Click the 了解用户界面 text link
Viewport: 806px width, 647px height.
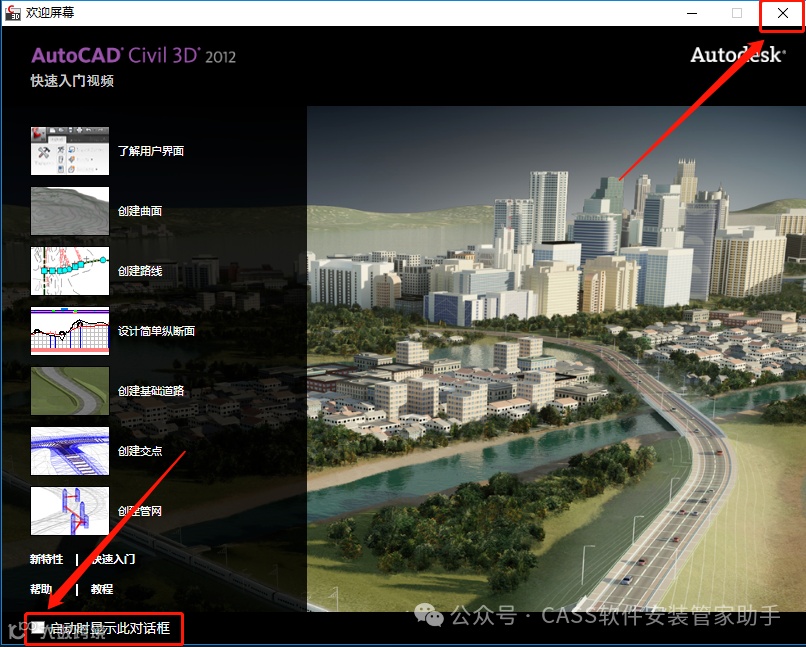(x=151, y=151)
